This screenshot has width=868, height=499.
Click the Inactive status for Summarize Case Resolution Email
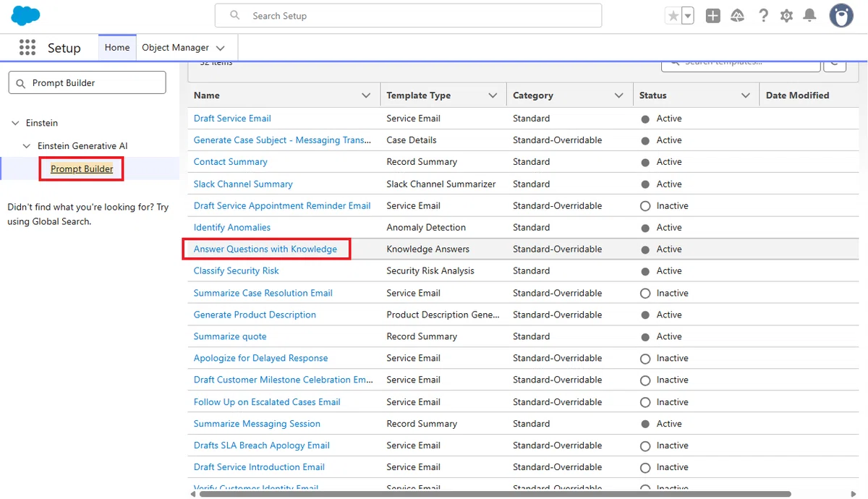pos(664,294)
